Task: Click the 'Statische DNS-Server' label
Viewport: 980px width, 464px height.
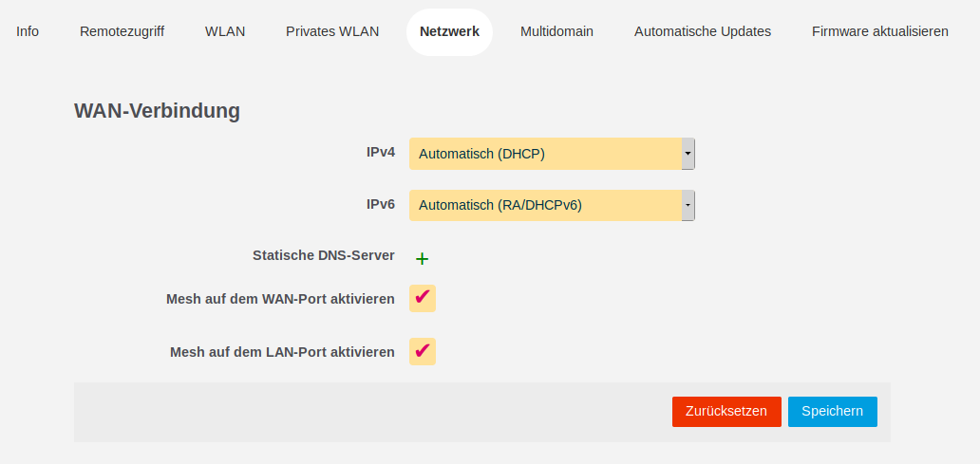Action: pos(324,255)
